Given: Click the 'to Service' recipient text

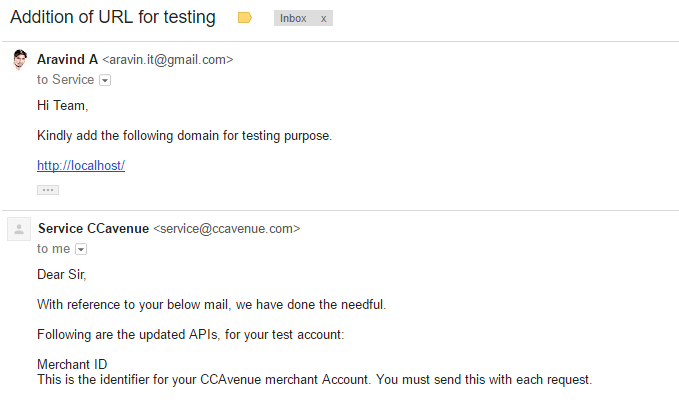Looking at the screenshot, I should [x=65, y=80].
